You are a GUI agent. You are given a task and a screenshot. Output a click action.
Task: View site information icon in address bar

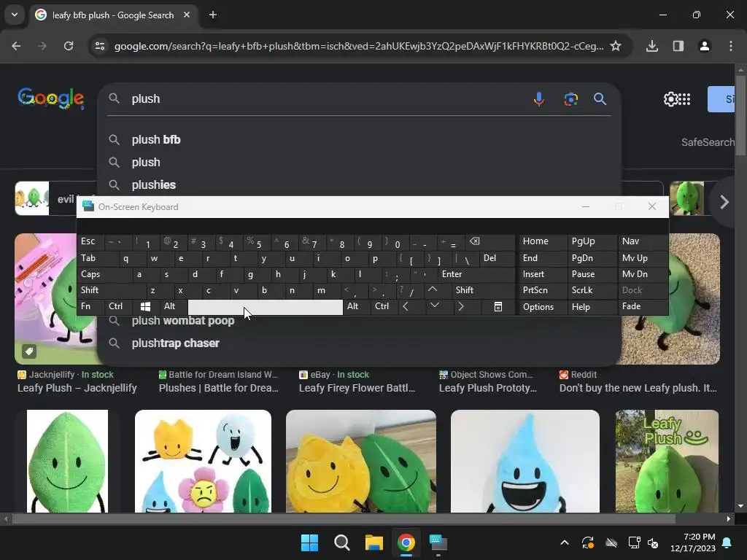[x=100, y=46]
